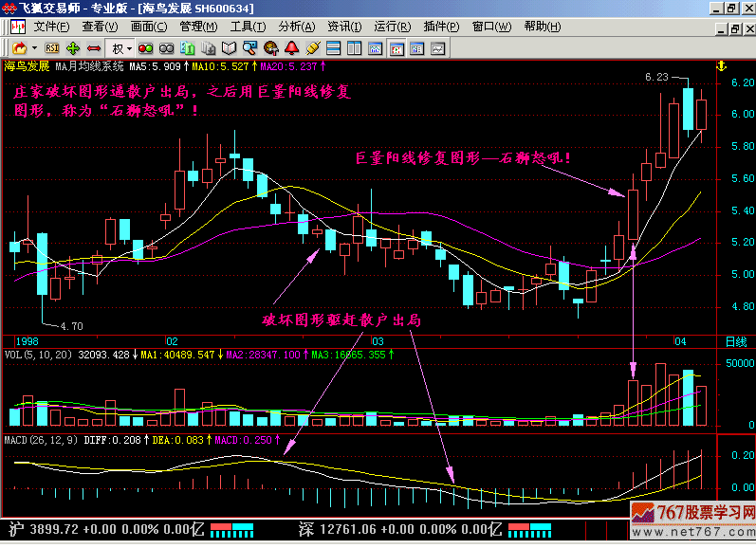Expand the dropdown arrow beside open folder icon
The width and height of the screenshot is (756, 548).
[x=35, y=47]
